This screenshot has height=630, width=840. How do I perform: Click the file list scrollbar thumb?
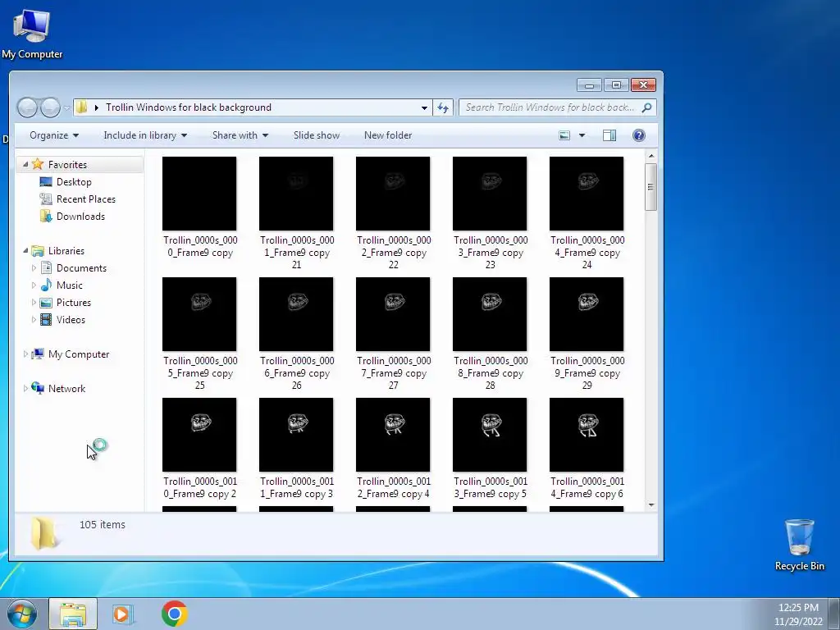651,187
